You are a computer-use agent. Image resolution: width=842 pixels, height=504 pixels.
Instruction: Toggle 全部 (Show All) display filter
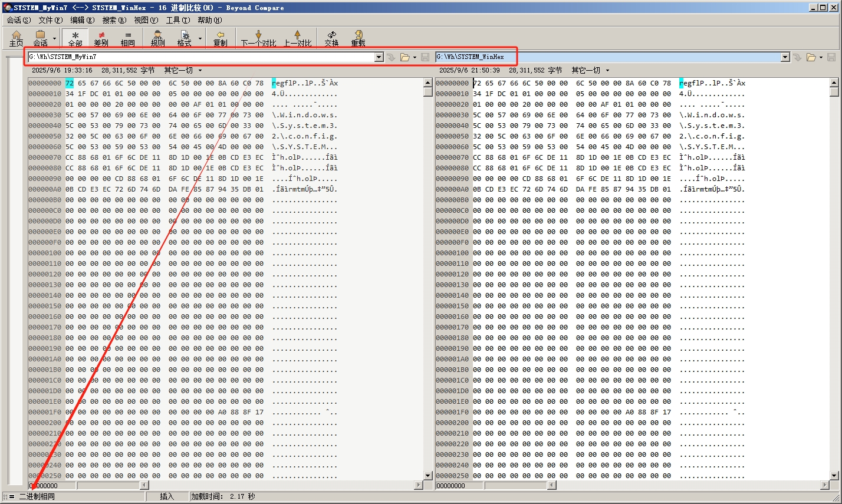click(x=75, y=38)
